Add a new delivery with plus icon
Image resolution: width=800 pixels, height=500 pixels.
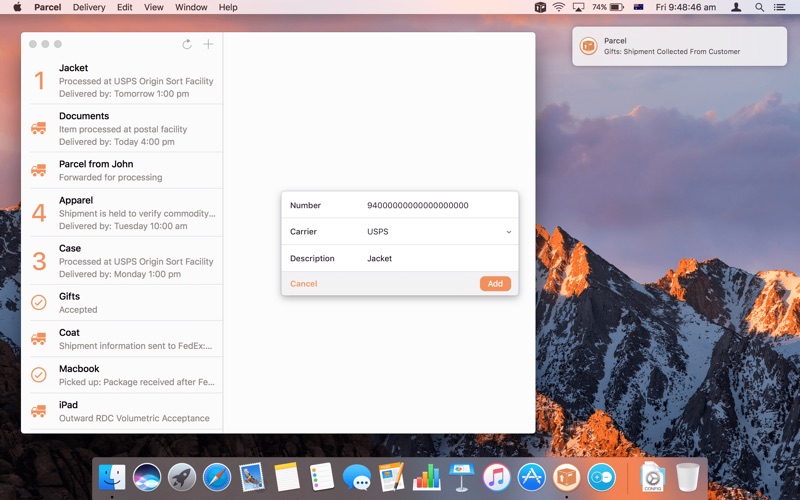click(208, 44)
